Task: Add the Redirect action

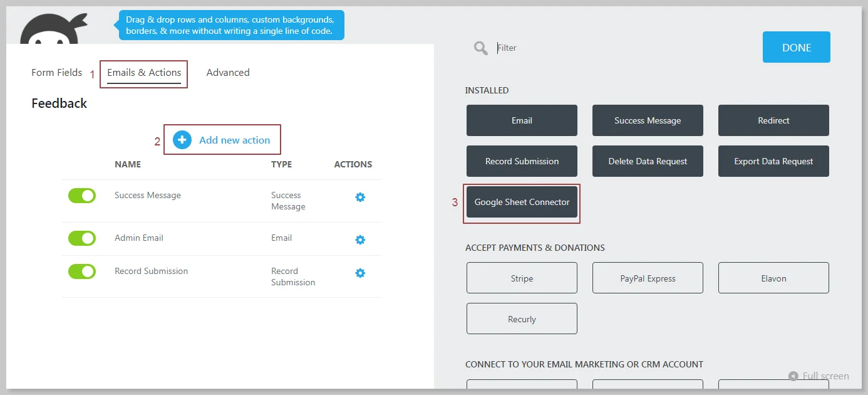Action: [x=773, y=120]
